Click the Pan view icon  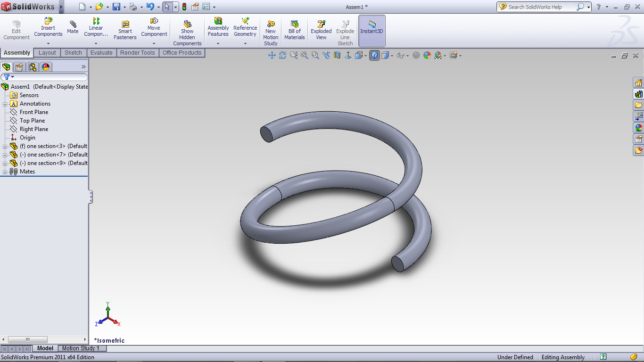[x=272, y=55]
